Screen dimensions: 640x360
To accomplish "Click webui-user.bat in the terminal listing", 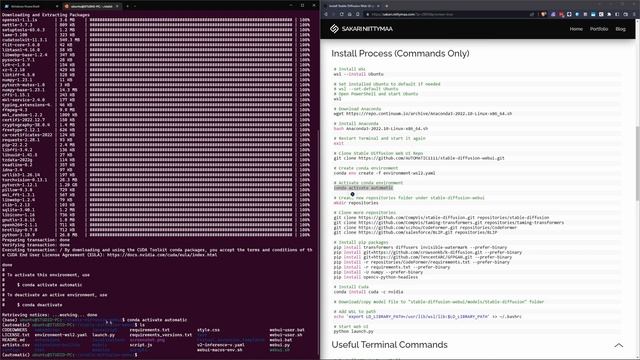I will 287,330.
